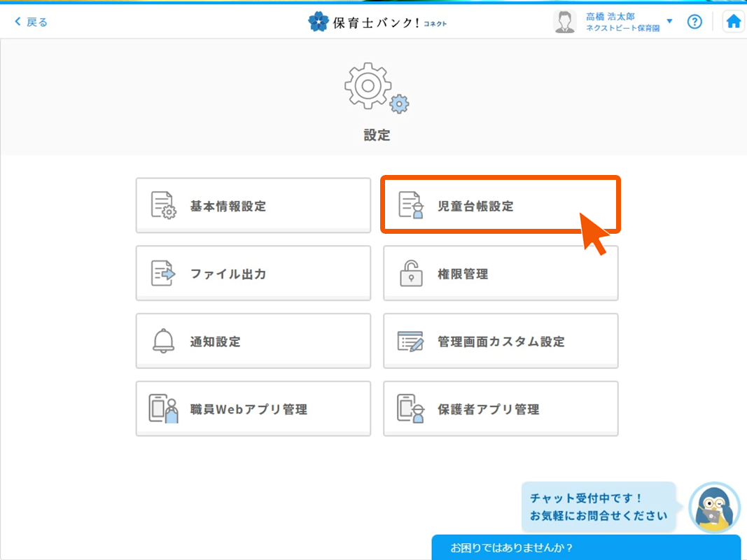Image resolution: width=747 pixels, height=560 pixels.
Task: Select the 権限管理 menu tile
Action: click(x=500, y=274)
